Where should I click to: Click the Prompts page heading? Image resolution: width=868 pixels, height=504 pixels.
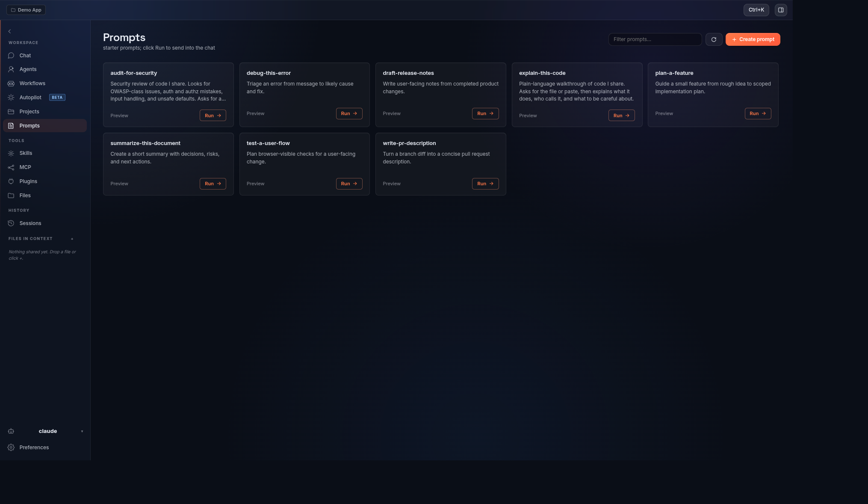point(124,38)
